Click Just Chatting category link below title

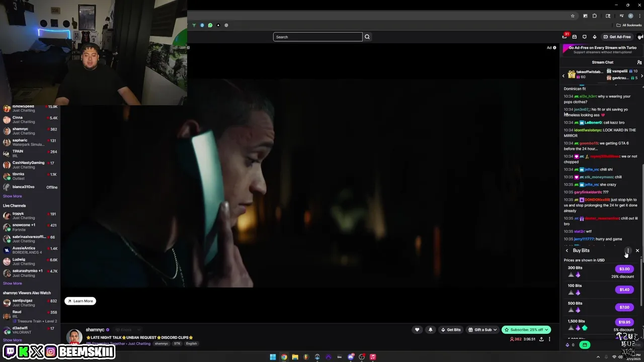click(x=140, y=344)
